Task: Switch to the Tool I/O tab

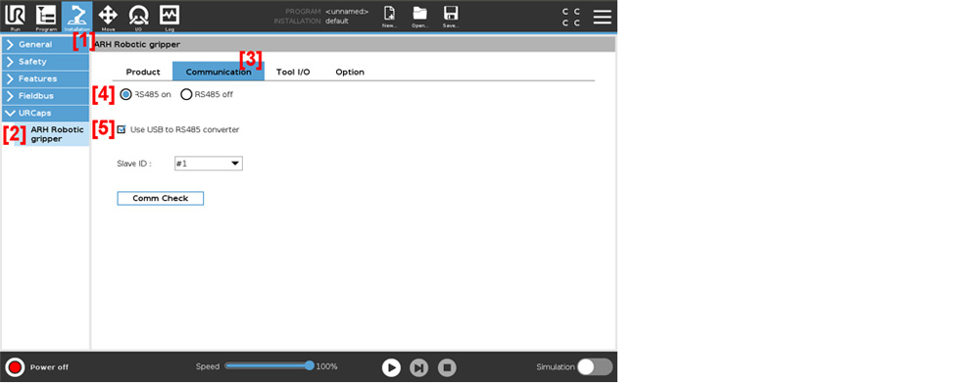Action: tap(293, 72)
